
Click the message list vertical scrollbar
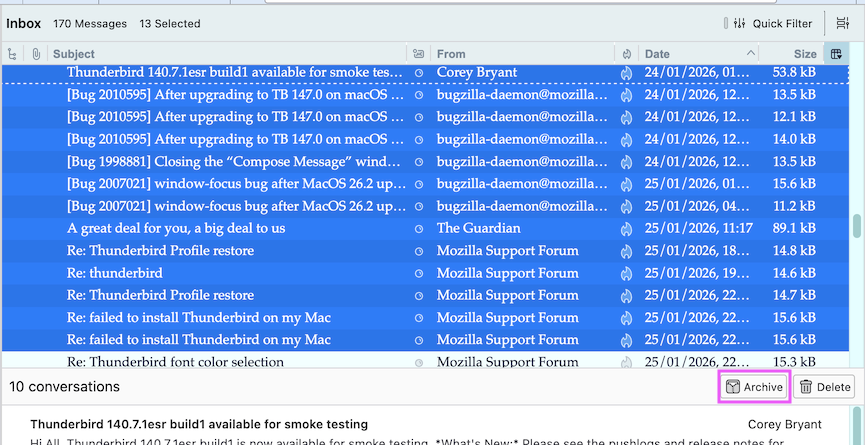coord(856,228)
